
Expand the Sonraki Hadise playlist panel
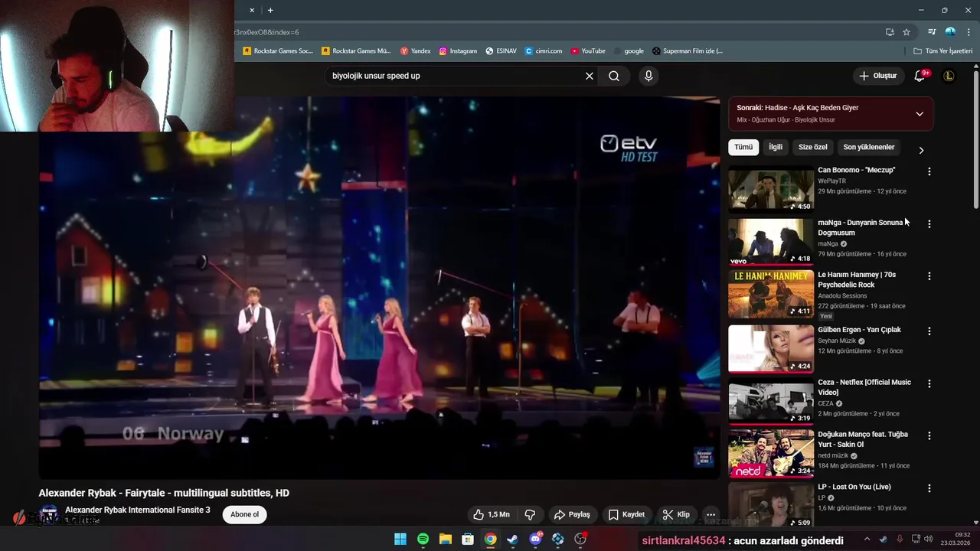coord(920,114)
